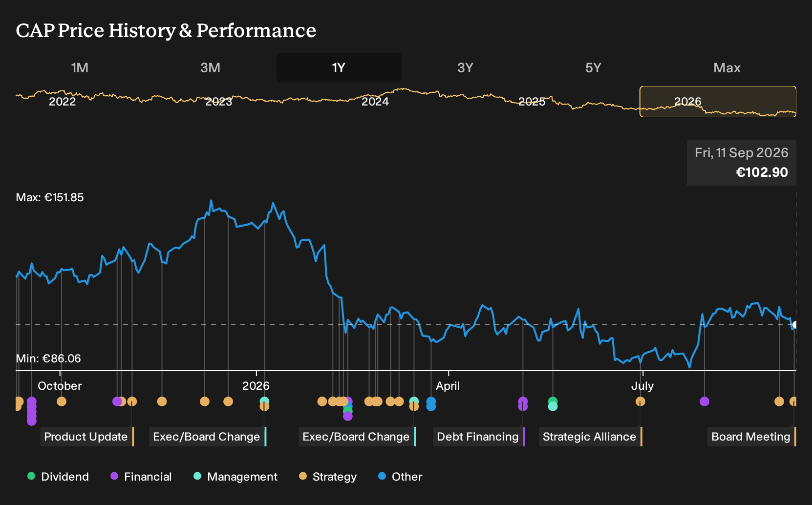Switch to the 1M time range tab
Image resolution: width=812 pixels, height=505 pixels.
pyautogui.click(x=80, y=67)
